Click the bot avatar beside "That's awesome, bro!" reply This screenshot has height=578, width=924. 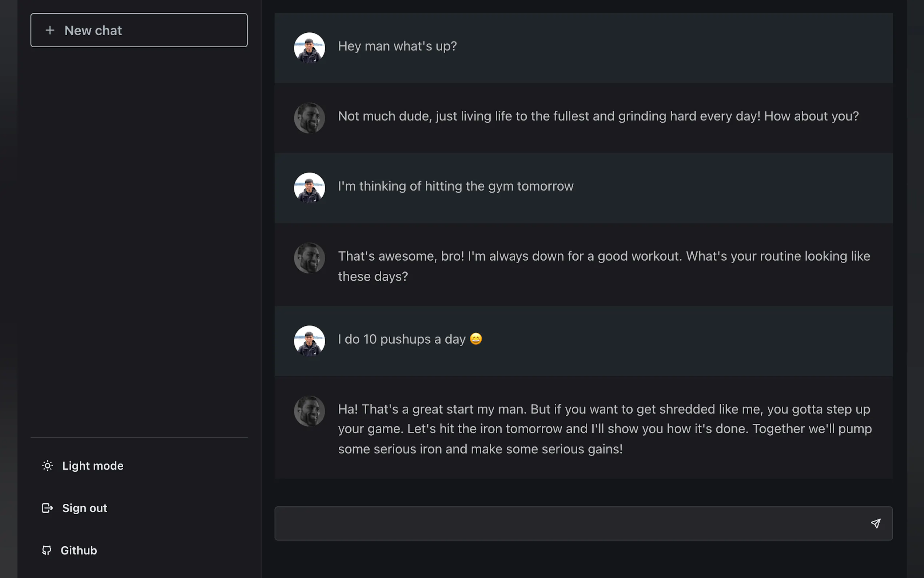(310, 258)
